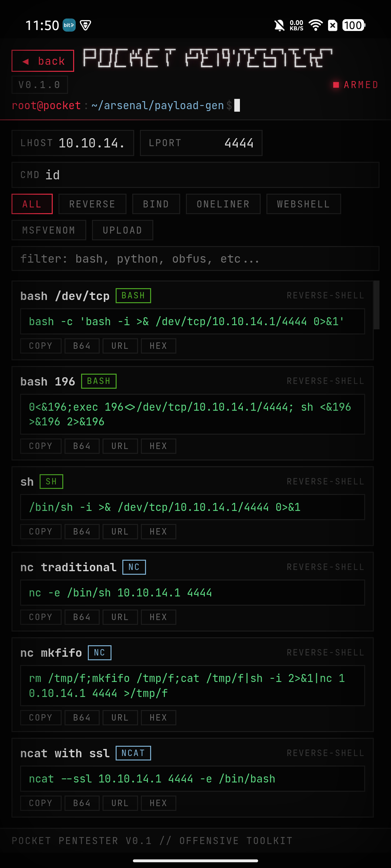Focus the LPORT input field
Viewport: 391px width, 868px height.
[x=201, y=143]
